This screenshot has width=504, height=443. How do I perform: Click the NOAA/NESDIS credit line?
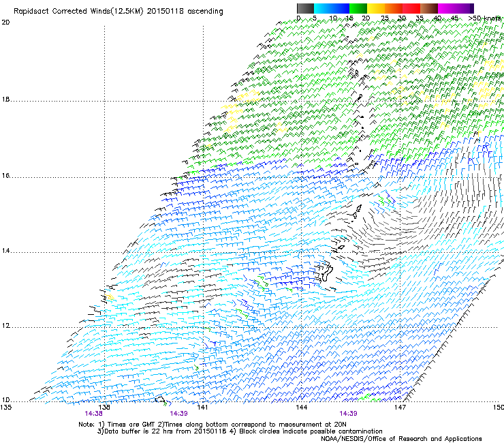[x=401, y=439]
